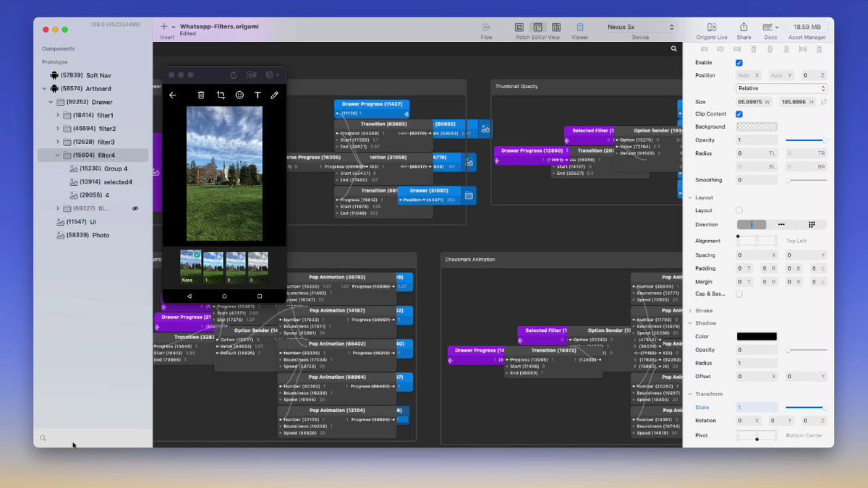Collapse the filter4 layer group
Viewport: 868px width, 488px height.
coord(58,155)
